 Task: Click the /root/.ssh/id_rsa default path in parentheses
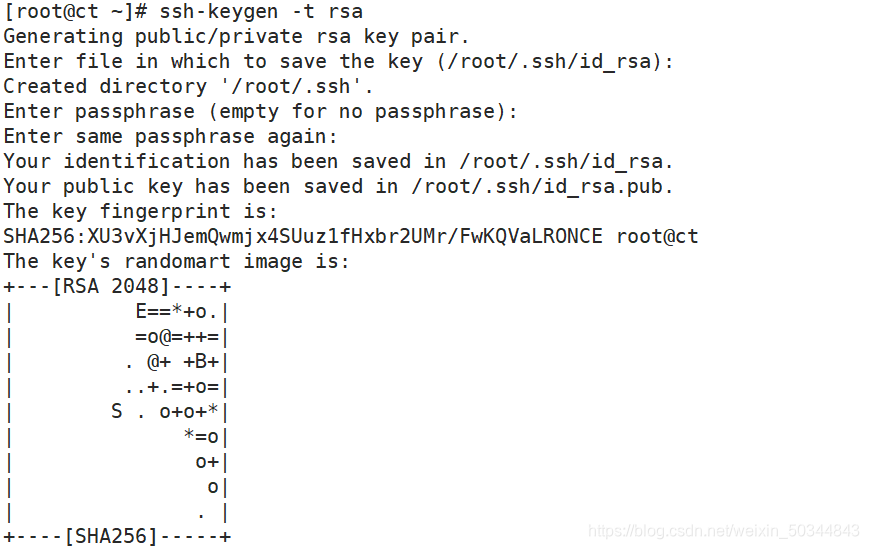549,61
